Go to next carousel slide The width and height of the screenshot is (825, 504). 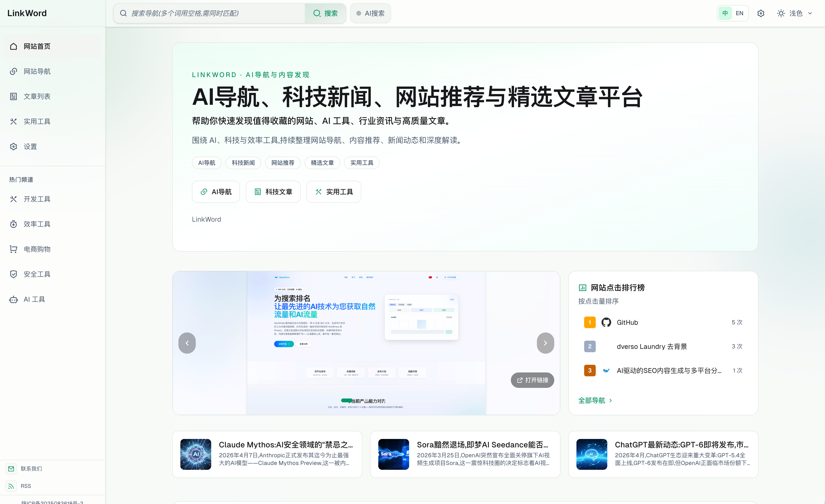tap(545, 343)
